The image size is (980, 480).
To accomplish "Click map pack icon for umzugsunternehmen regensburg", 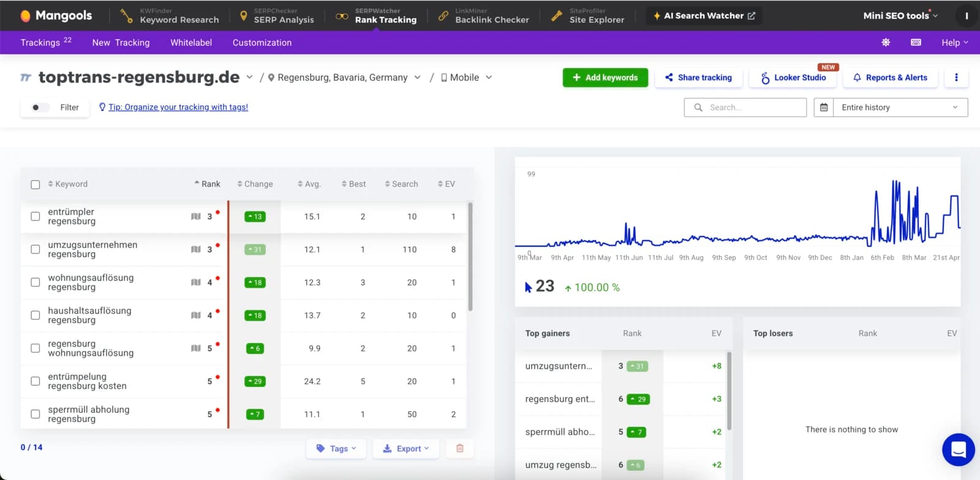I will [x=196, y=249].
